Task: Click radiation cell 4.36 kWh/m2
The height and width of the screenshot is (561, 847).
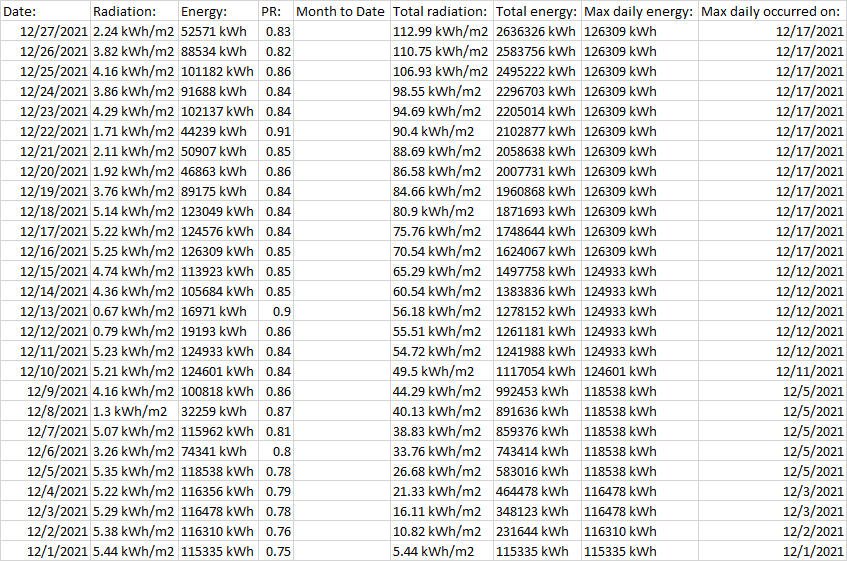Action: 134,291
